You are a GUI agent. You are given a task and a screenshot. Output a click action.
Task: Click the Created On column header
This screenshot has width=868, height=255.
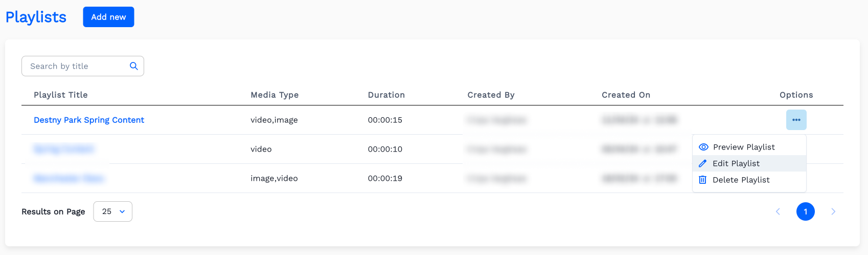(626, 95)
